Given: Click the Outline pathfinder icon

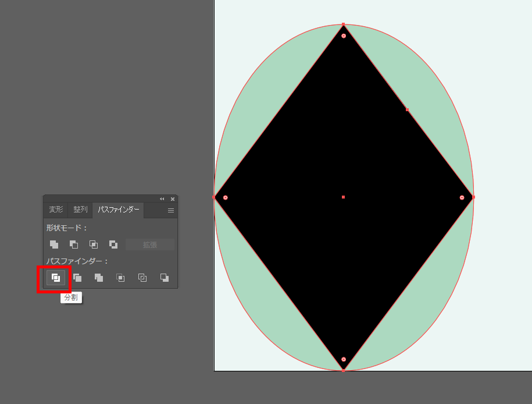Looking at the screenshot, I should (142, 278).
